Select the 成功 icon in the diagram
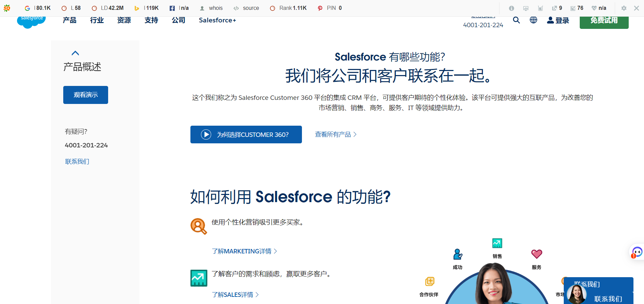 458,254
